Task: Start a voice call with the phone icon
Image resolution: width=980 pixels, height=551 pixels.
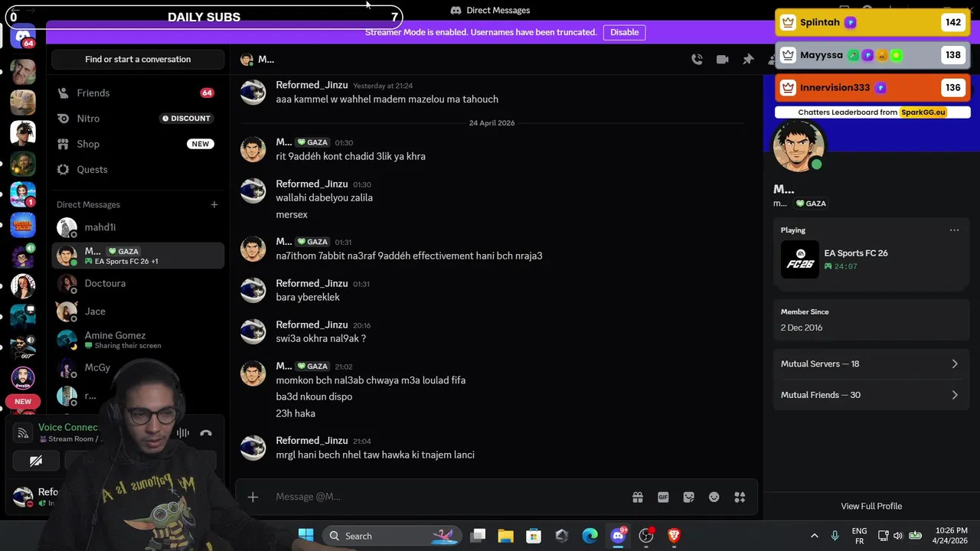Action: pos(697,60)
